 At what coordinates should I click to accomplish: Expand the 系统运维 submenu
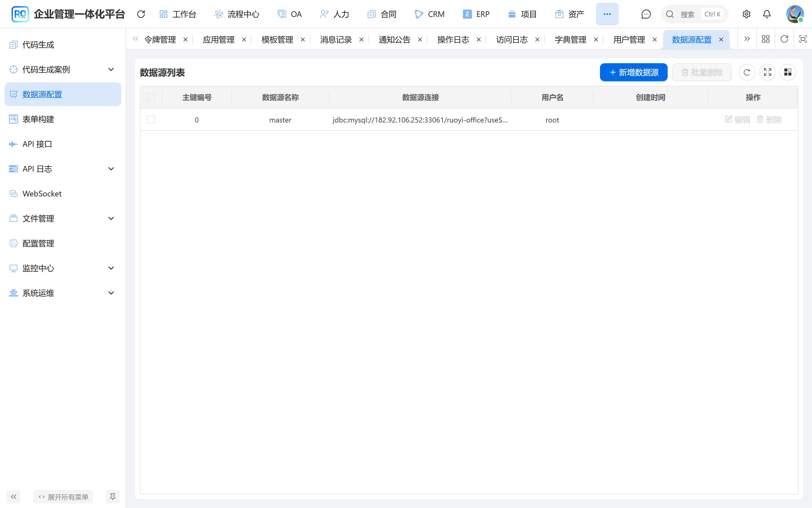(63, 293)
